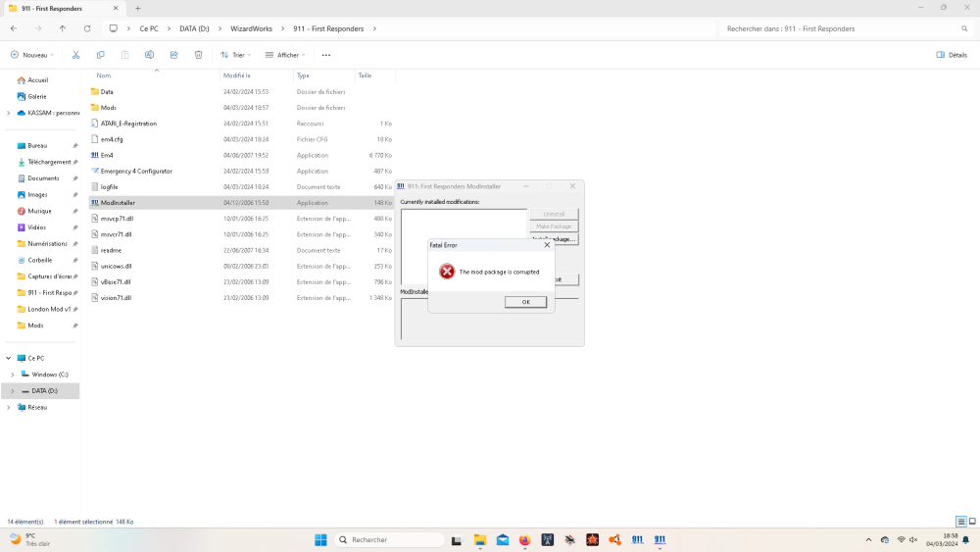
Task: Expand the DATA (D:) drive node
Action: tap(13, 390)
